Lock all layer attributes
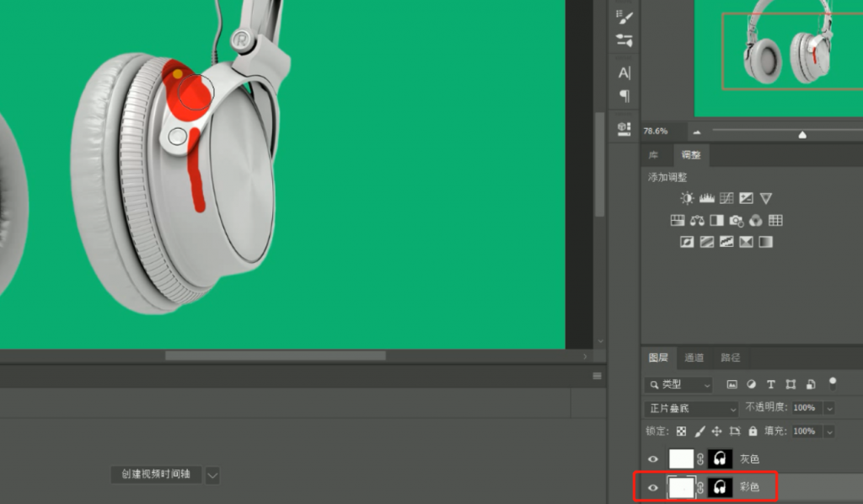 pyautogui.click(x=753, y=432)
